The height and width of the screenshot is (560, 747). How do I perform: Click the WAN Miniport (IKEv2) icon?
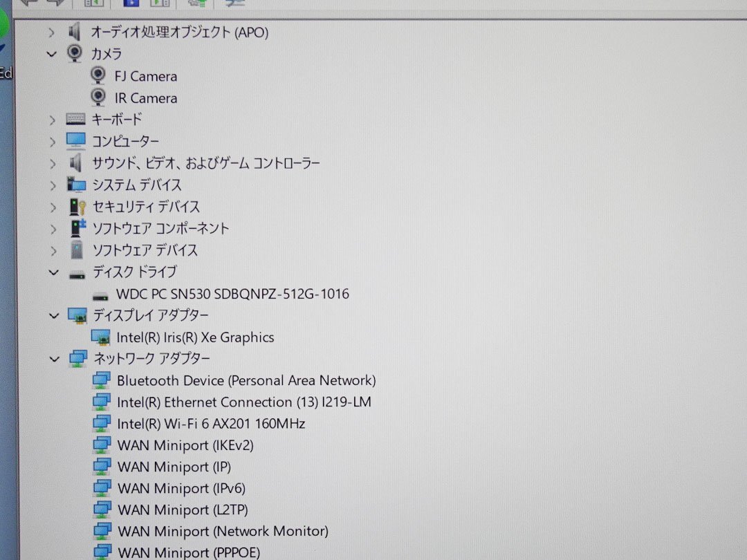pos(102,445)
